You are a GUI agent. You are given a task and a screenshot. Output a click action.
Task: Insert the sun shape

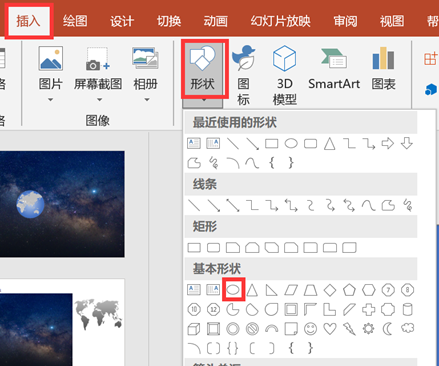pos(369,329)
